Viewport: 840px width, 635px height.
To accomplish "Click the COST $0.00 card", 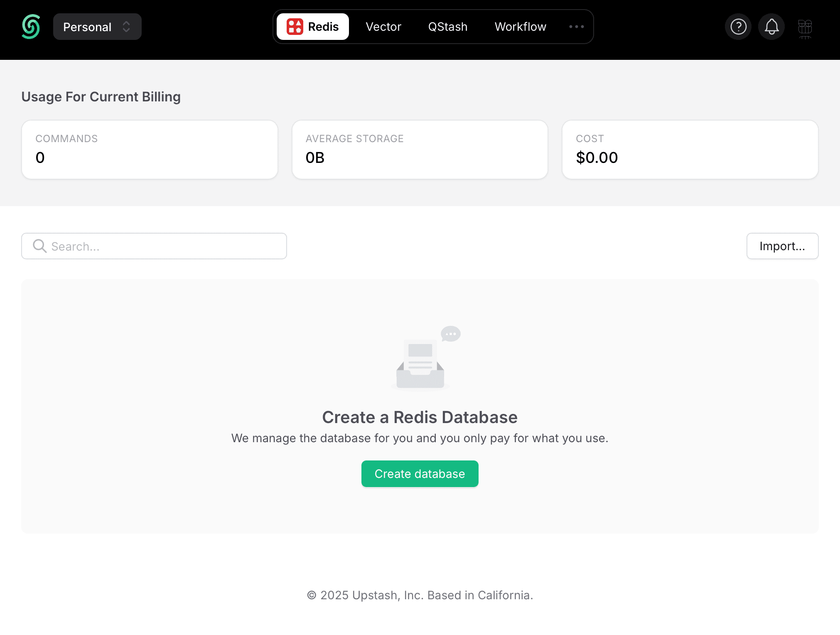I will pyautogui.click(x=690, y=150).
